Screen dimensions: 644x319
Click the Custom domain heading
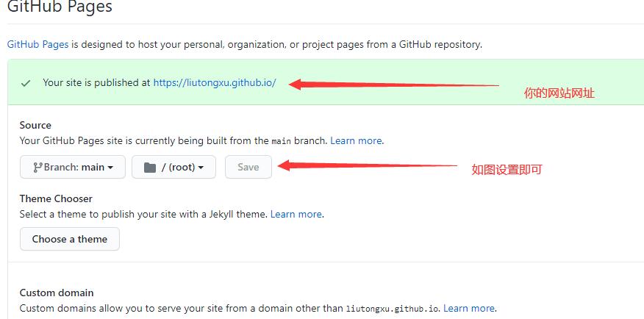(x=57, y=293)
